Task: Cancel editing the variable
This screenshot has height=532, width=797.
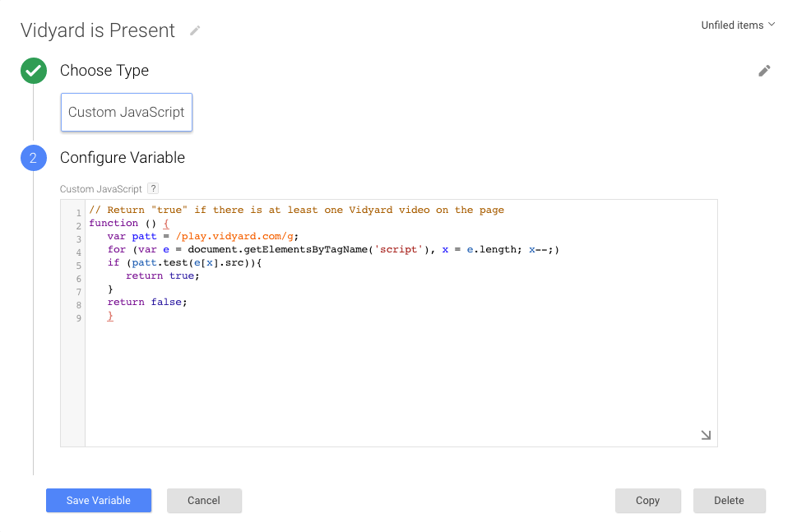Action: [204, 501]
